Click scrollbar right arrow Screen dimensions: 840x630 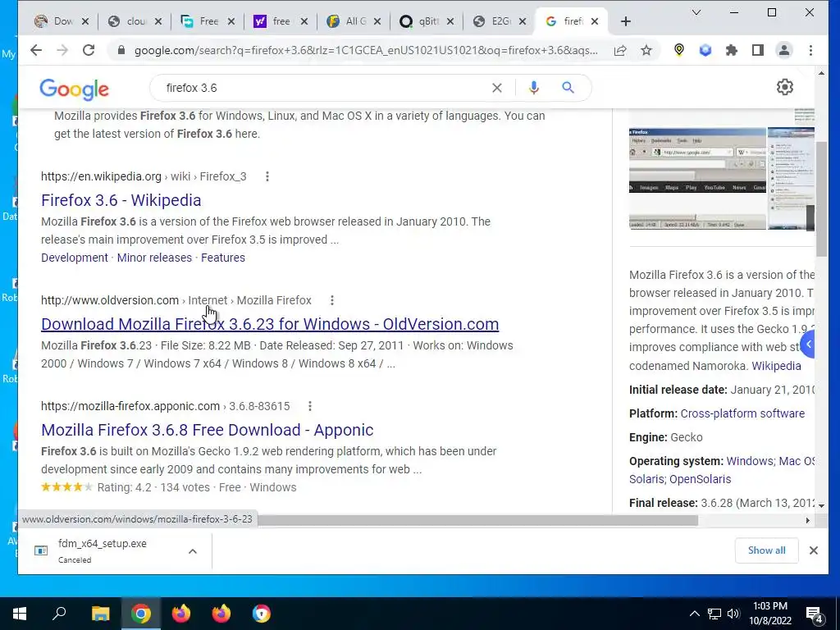coord(808,520)
